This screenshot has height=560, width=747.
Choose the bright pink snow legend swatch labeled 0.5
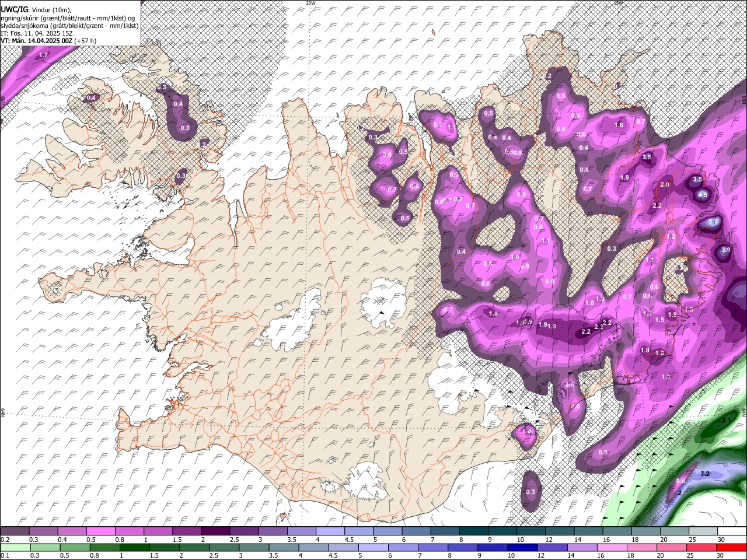101,531
